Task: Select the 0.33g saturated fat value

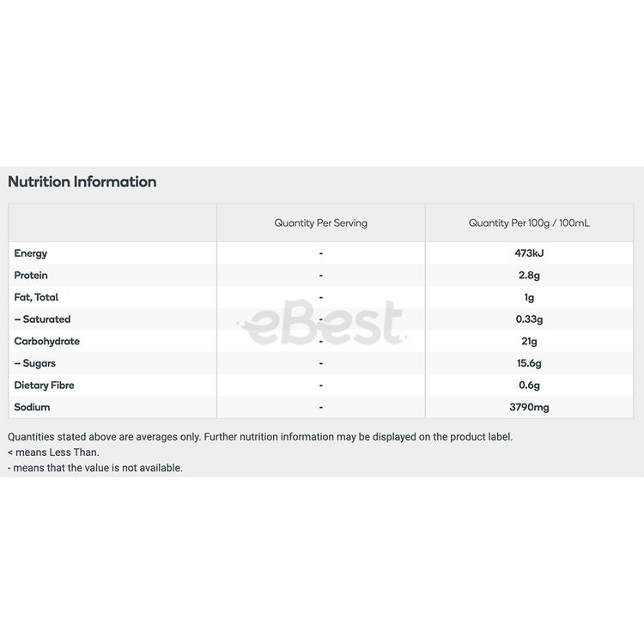Action: (x=529, y=319)
